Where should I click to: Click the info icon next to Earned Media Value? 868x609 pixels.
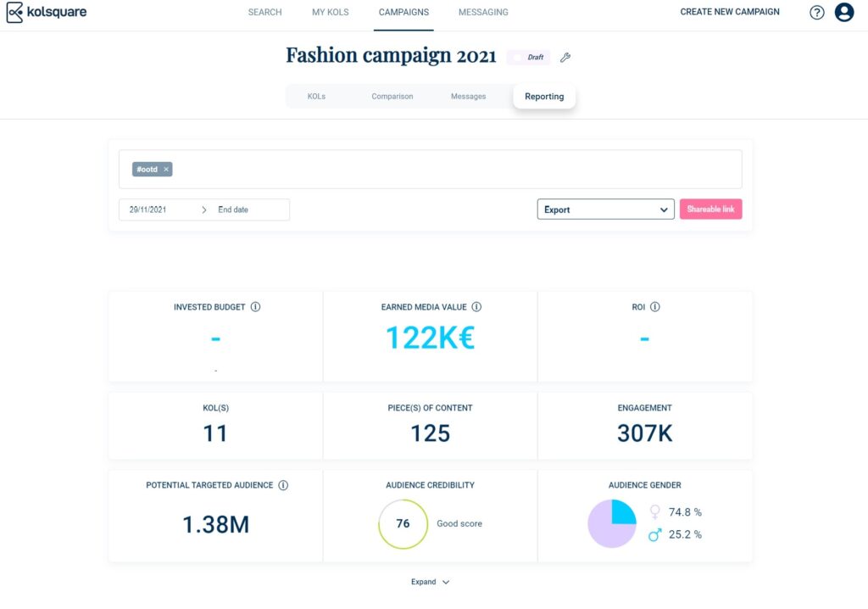476,307
